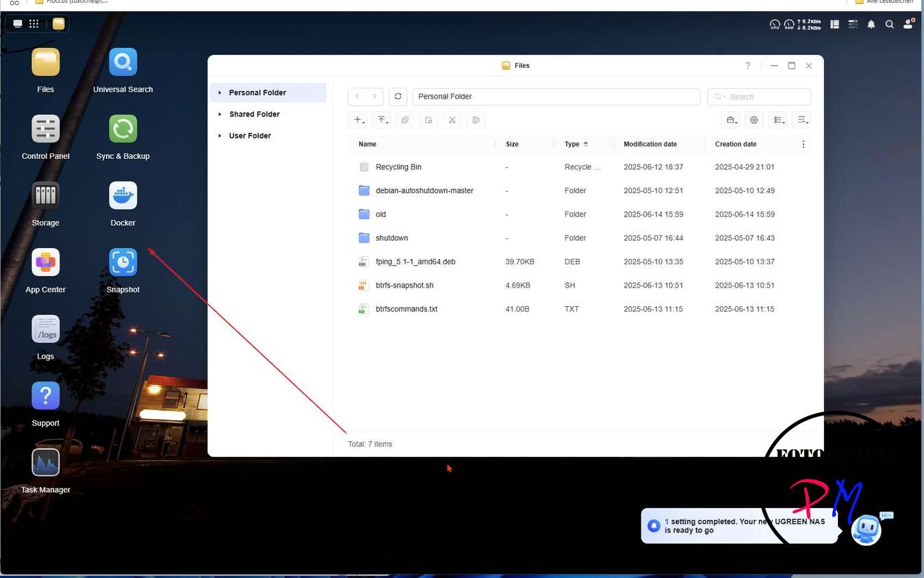924x578 pixels.
Task: Open the column options three-dot menu
Action: pos(804,144)
